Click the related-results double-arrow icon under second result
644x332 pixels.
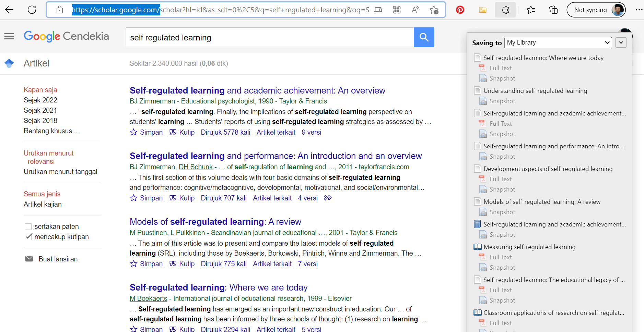click(x=328, y=198)
